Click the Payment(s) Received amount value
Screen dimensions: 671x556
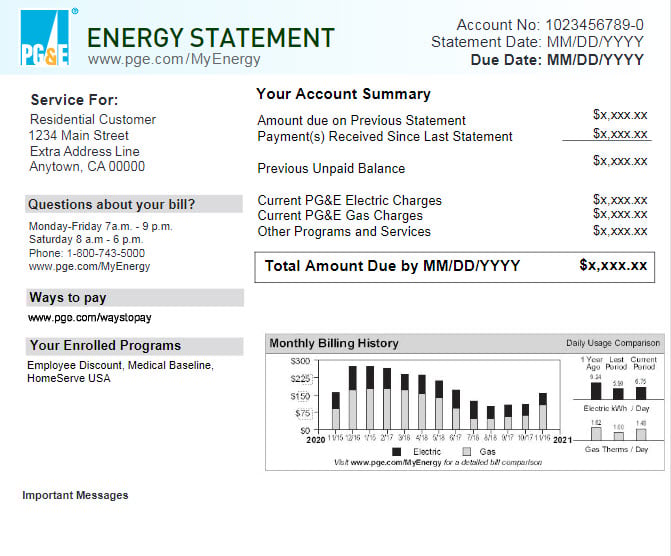[x=620, y=134]
